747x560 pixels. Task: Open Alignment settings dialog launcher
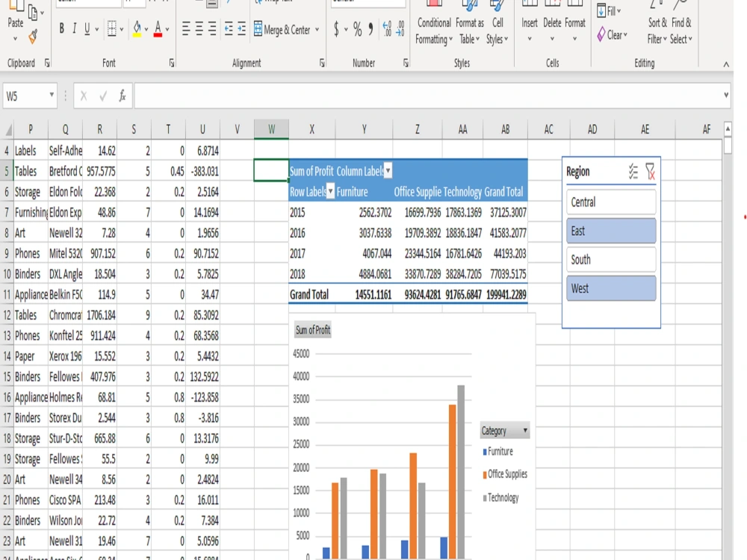pyautogui.click(x=322, y=63)
